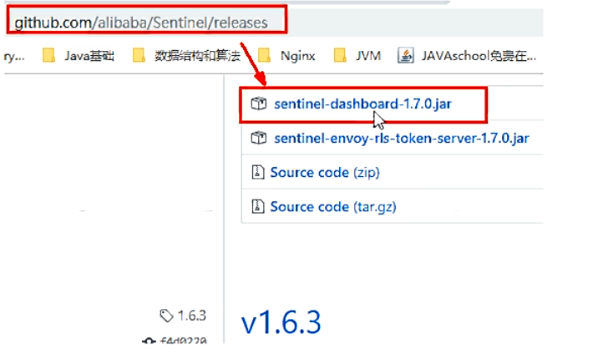
Task: Click the commit icon below the 1.6.3 tag
Action: coord(149,341)
